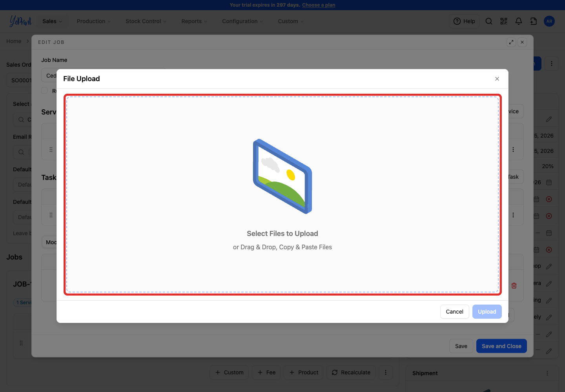Expand the Edit Job dialog to fullscreen
This screenshot has width=565, height=392.
[511, 42]
